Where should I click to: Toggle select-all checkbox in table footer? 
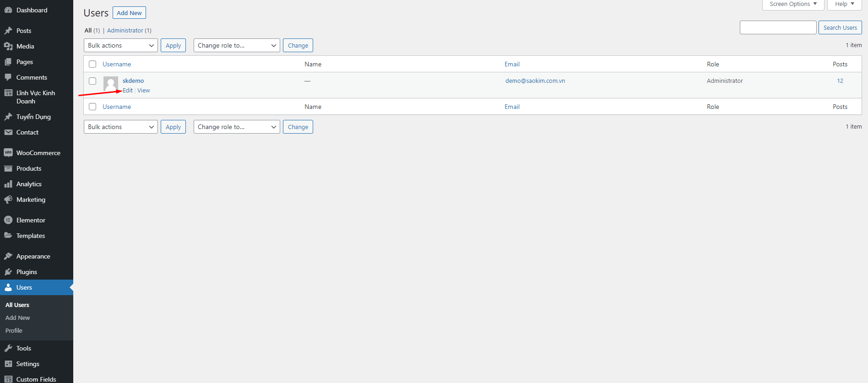click(92, 107)
